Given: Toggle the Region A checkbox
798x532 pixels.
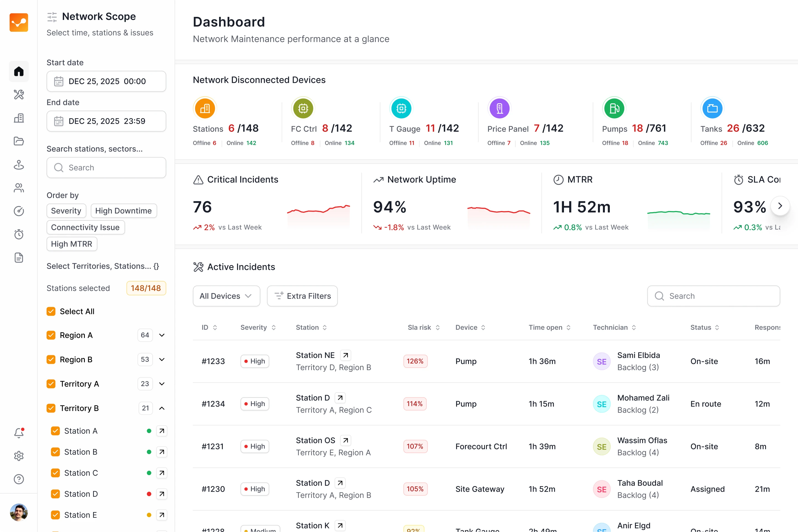Looking at the screenshot, I should tap(51, 335).
